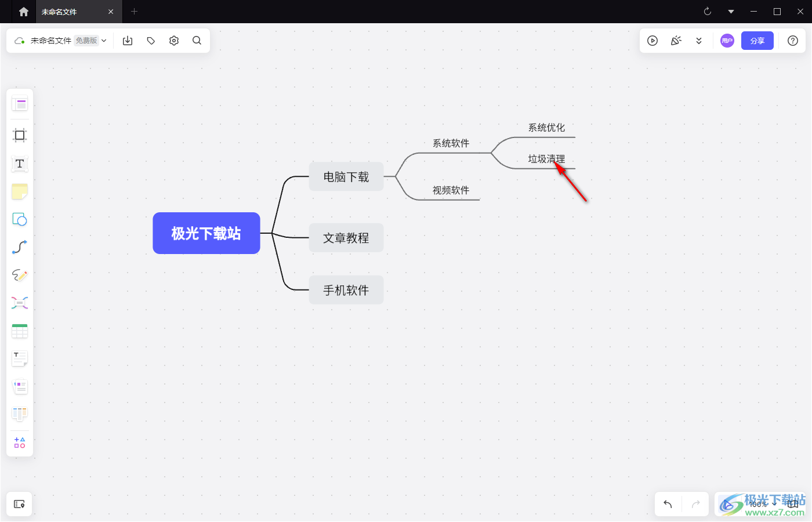The width and height of the screenshot is (812, 522).
Task: Open the export/download icon
Action: [128, 41]
